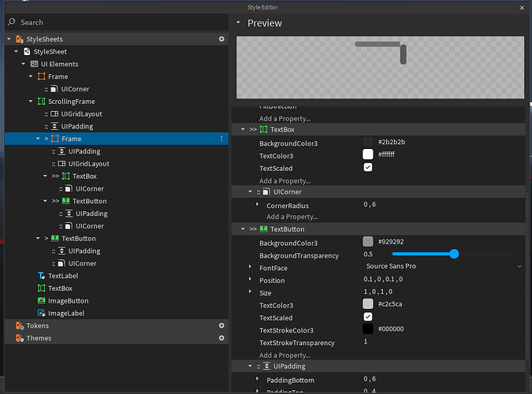Click the bottom-level TextBox icon in tree

[x=42, y=288]
